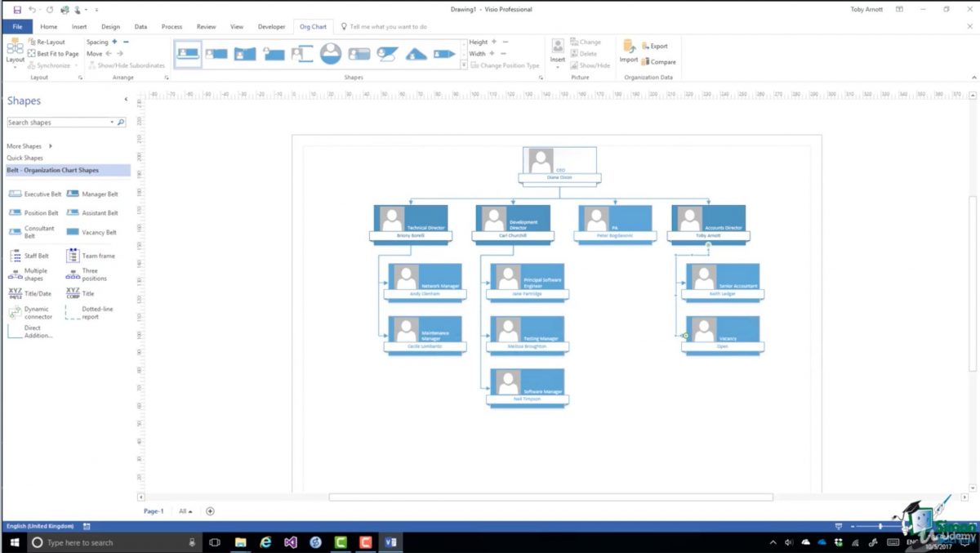The image size is (980, 553).
Task: Open the Design ribbon tab
Action: [x=110, y=26]
